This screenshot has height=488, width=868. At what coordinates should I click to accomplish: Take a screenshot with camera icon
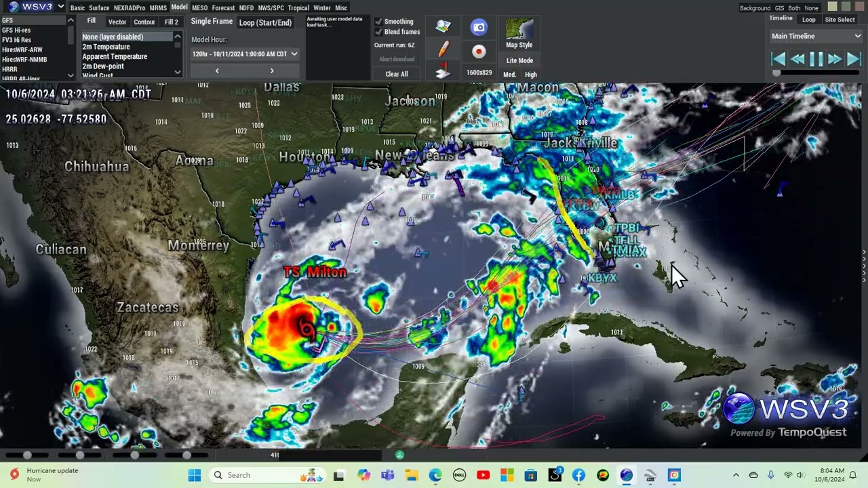[x=479, y=27]
